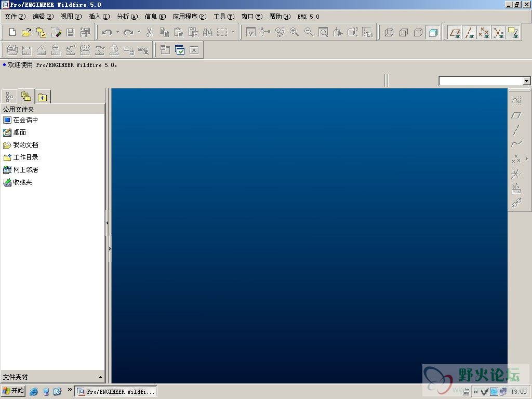Image resolution: width=532 pixels, height=399 pixels.
Task: Click the Cut scissors icon
Action: tap(149, 32)
